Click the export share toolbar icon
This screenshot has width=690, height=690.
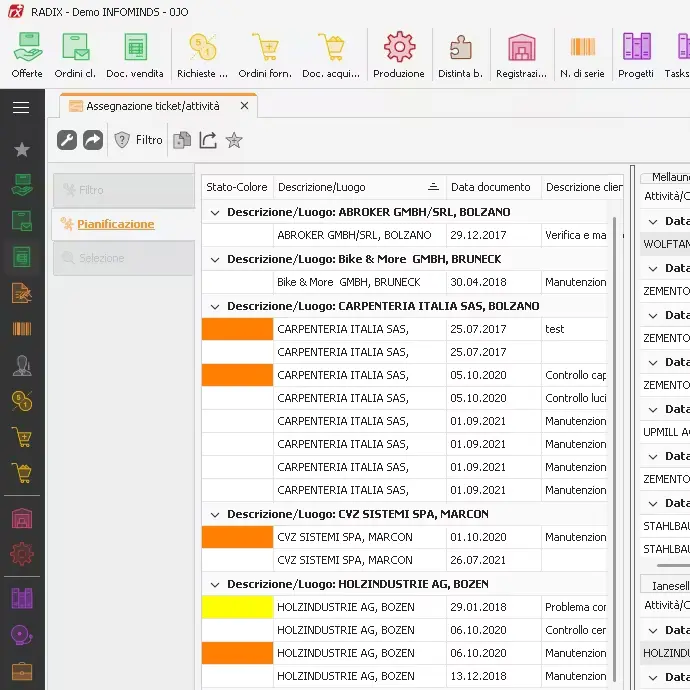click(208, 140)
